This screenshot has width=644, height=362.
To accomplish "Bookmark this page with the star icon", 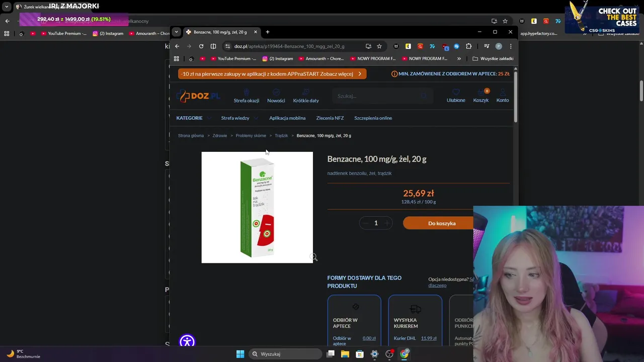I will [379, 46].
